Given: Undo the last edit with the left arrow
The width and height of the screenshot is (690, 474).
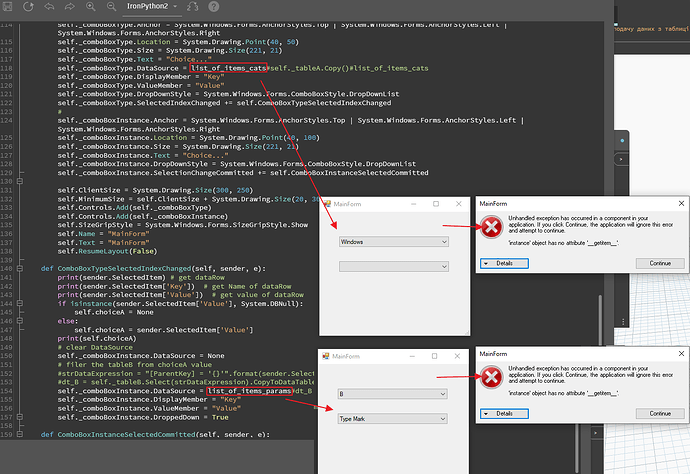Looking at the screenshot, I should [49, 7].
